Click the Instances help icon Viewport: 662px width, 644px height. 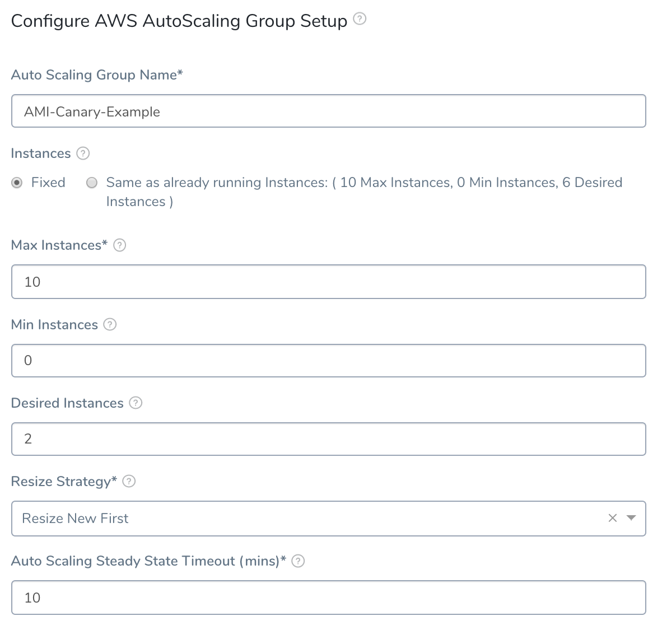coord(83,153)
